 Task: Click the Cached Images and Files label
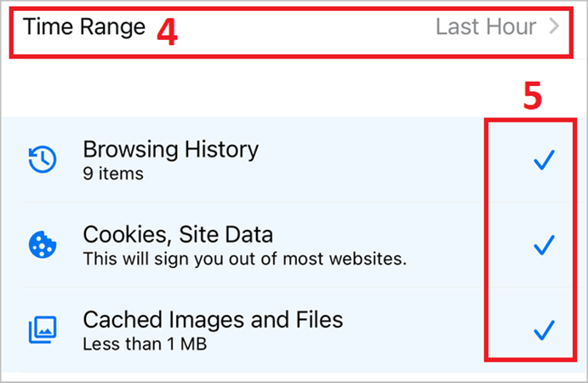[213, 319]
